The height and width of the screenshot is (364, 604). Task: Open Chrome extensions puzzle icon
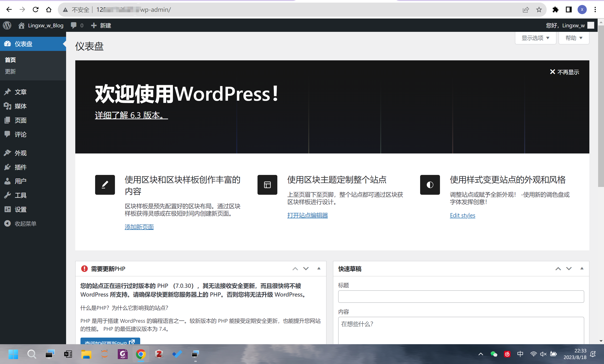pos(555,9)
